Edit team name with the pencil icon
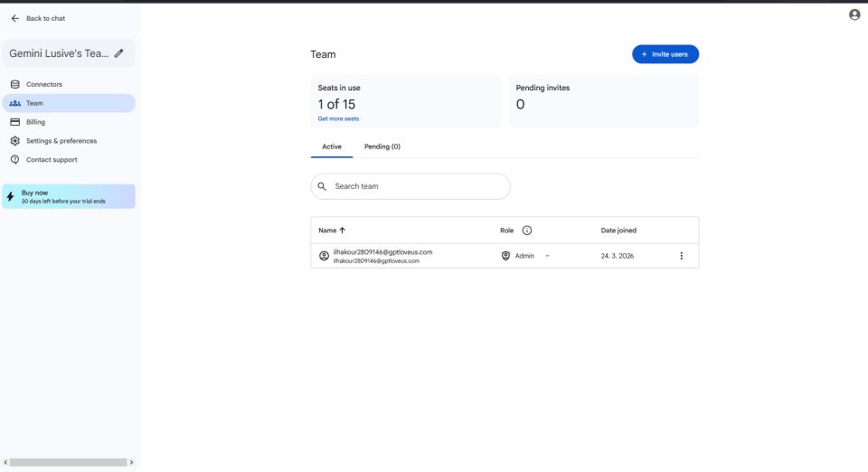Image resolution: width=868 pixels, height=472 pixels. (x=119, y=53)
